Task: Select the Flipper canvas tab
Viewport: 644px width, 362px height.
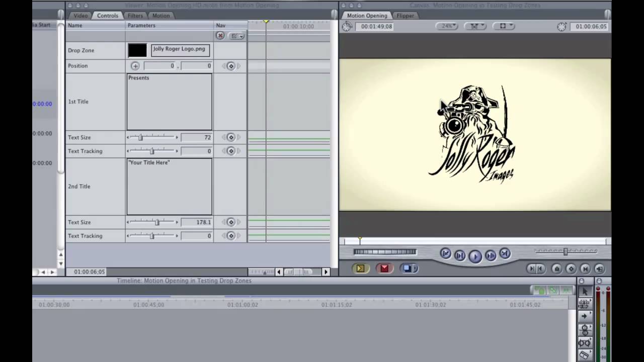Action: [405, 16]
